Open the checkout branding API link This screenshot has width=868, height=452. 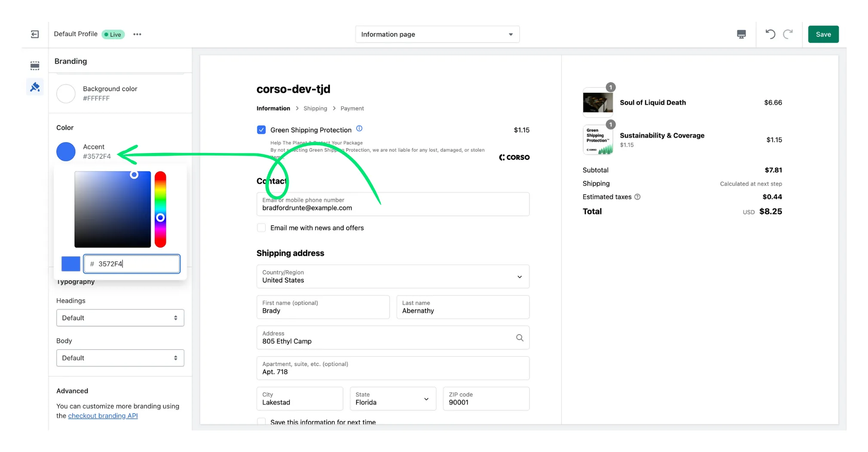[103, 415]
